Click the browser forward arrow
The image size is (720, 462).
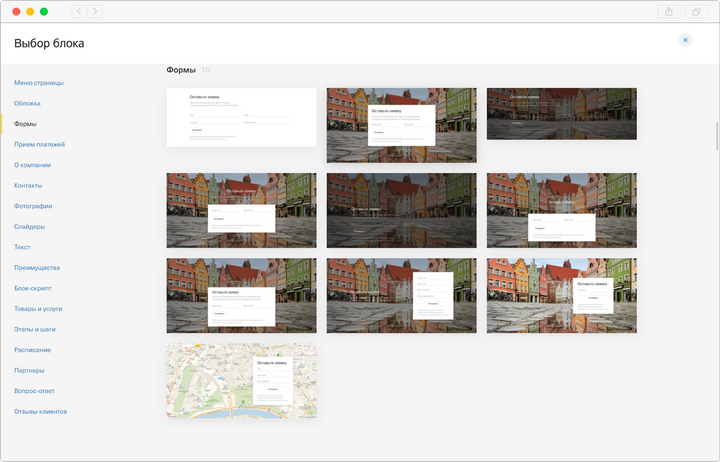pyautogui.click(x=94, y=11)
